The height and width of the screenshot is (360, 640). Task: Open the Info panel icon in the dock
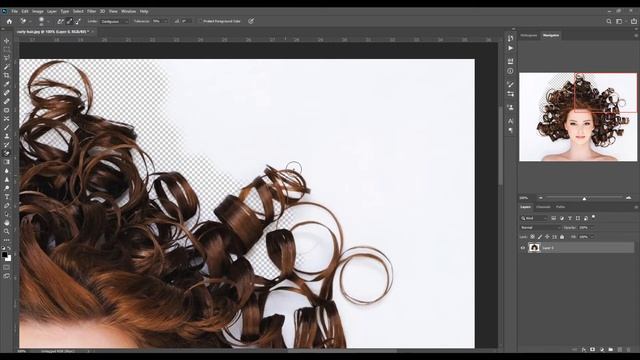[510, 71]
